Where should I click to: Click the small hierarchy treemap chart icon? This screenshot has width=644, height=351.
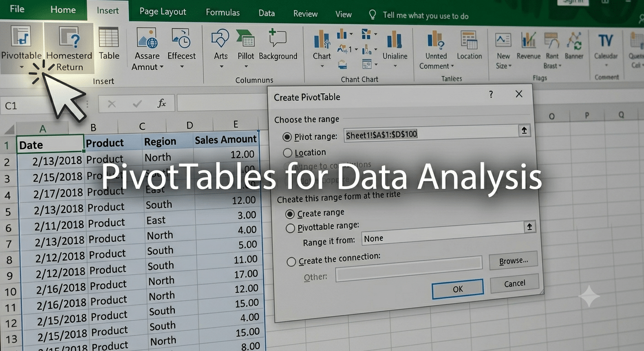pos(366,34)
